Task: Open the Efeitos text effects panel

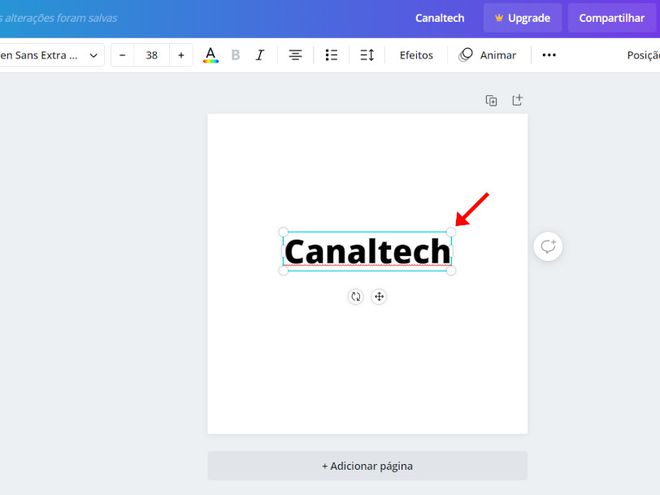Action: [x=416, y=55]
